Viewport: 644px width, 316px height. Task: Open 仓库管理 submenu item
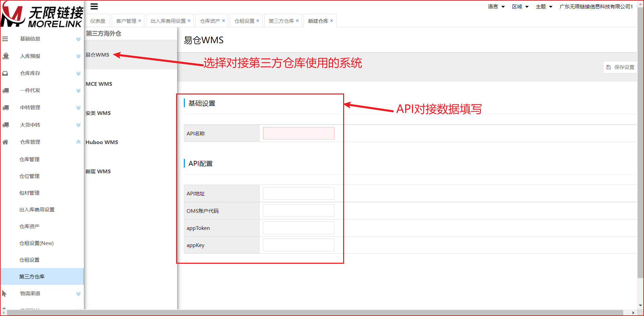30,160
